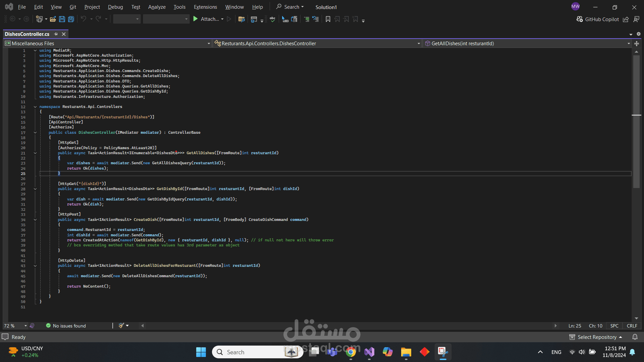The width and height of the screenshot is (644, 362).
Task: Pin the DishesController.cs tab
Action: tap(56, 34)
